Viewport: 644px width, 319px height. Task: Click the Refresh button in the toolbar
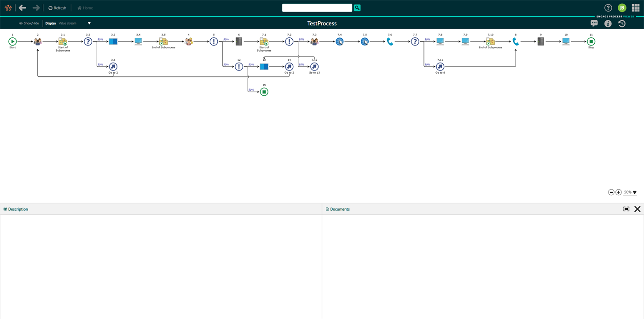tap(57, 8)
